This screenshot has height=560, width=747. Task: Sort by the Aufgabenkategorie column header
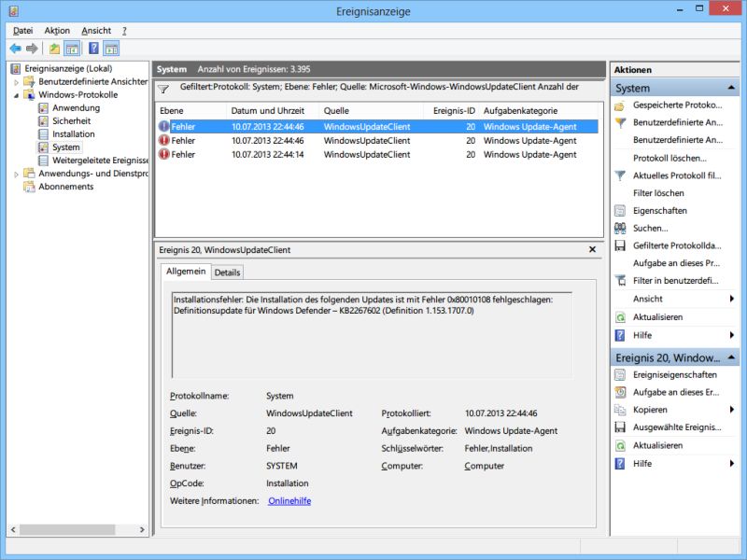click(x=540, y=110)
